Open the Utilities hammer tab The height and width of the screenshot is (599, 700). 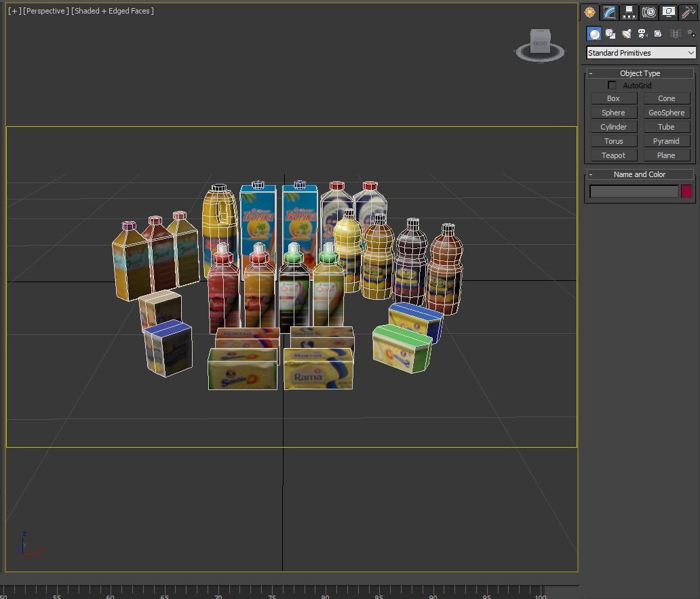(688, 12)
